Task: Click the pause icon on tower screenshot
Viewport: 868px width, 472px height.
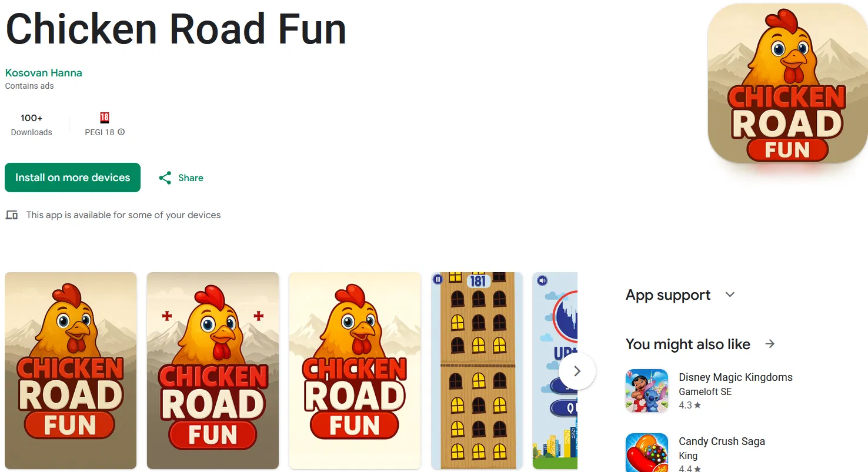Action: pos(438,279)
